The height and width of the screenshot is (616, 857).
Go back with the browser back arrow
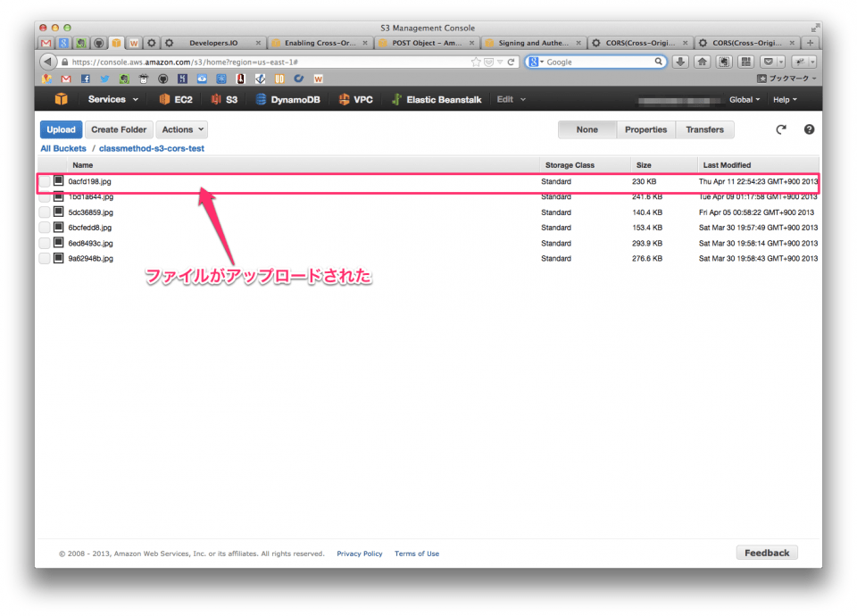pyautogui.click(x=48, y=62)
